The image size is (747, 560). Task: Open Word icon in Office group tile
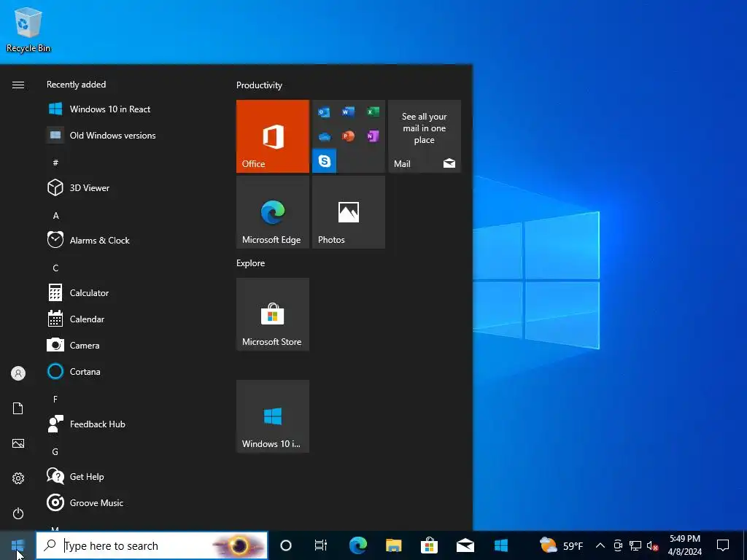pyautogui.click(x=348, y=112)
